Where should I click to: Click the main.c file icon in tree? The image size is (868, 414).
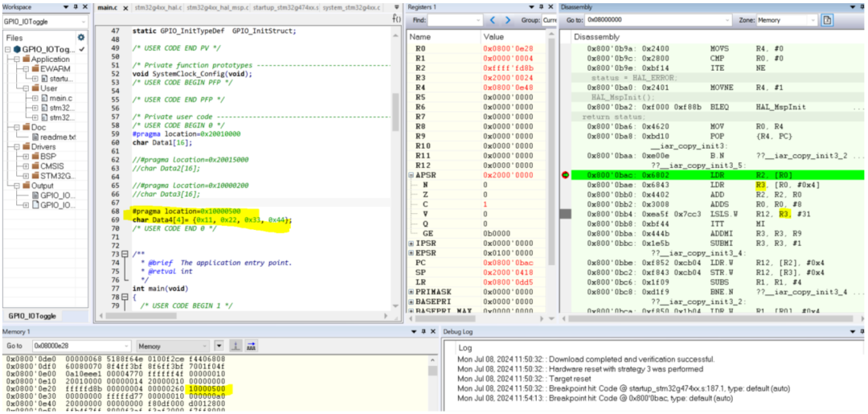pyautogui.click(x=45, y=98)
